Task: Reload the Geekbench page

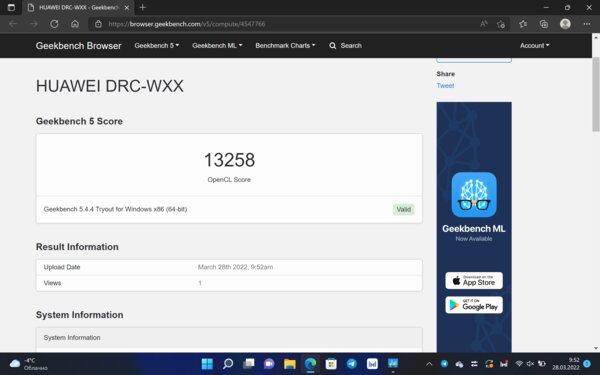Action: pos(54,24)
